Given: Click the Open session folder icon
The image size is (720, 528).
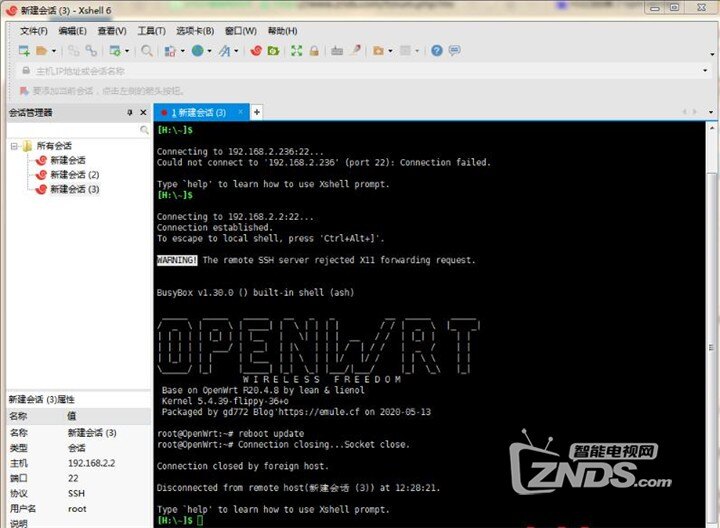Looking at the screenshot, I should tap(42, 51).
